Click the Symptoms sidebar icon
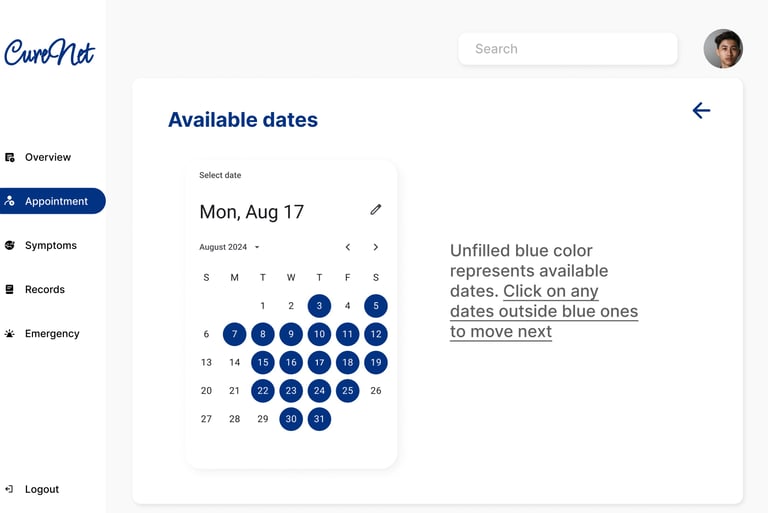The width and height of the screenshot is (768, 513). coord(10,245)
